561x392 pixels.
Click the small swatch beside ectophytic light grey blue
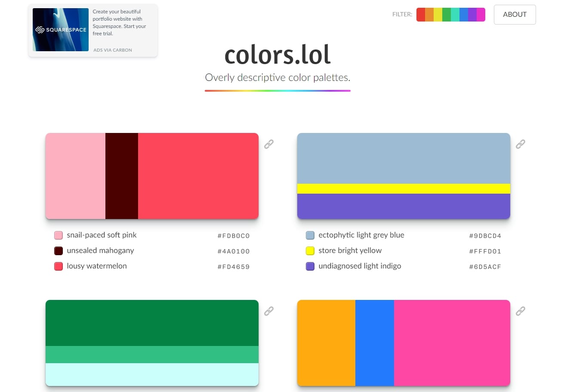[x=310, y=235]
